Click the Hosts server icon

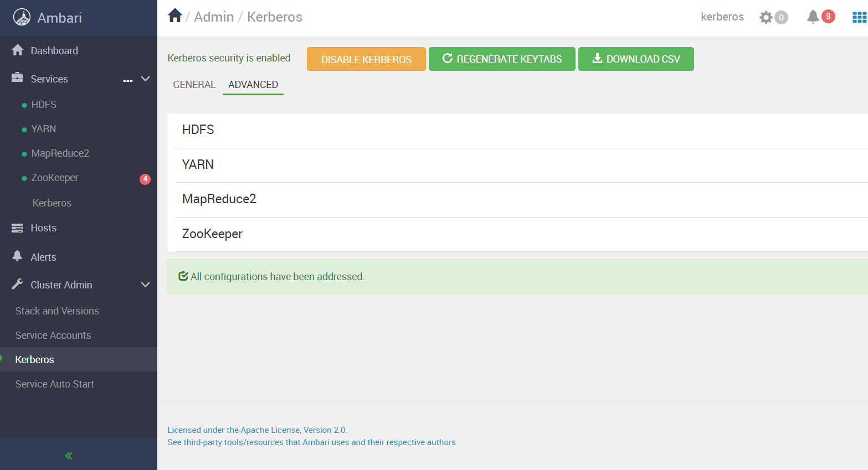tap(18, 228)
